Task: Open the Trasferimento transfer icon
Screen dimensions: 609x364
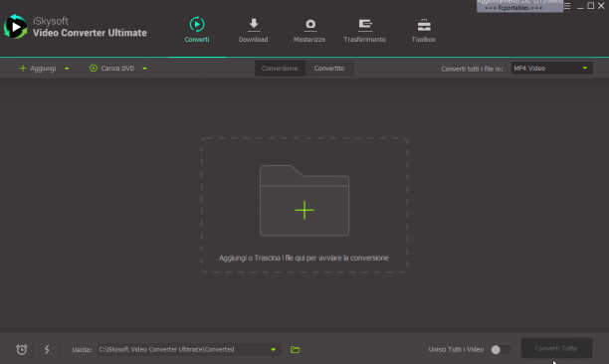Action: point(364,25)
